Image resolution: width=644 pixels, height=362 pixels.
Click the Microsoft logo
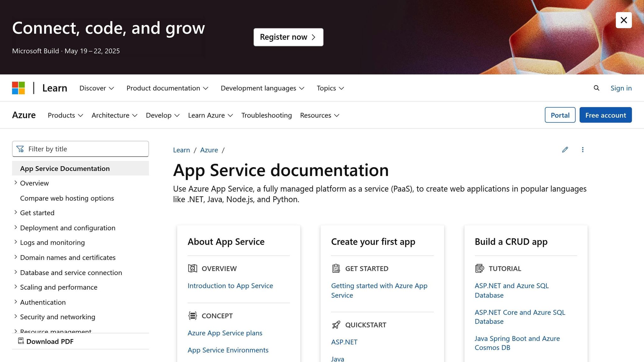[19, 88]
